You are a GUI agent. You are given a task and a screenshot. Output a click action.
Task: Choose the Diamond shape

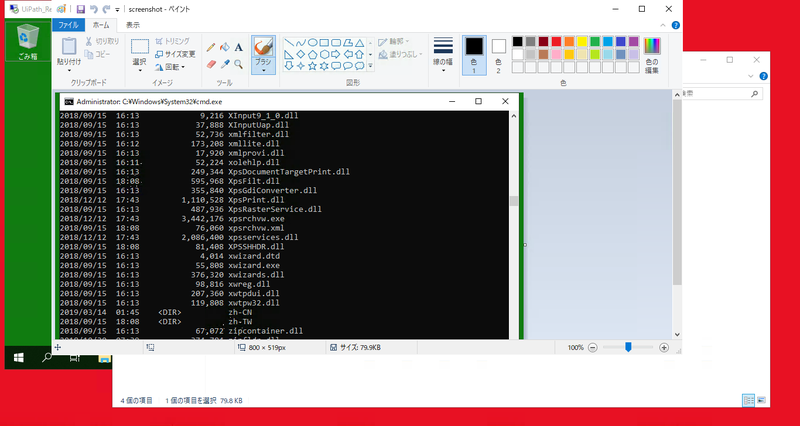click(x=301, y=54)
